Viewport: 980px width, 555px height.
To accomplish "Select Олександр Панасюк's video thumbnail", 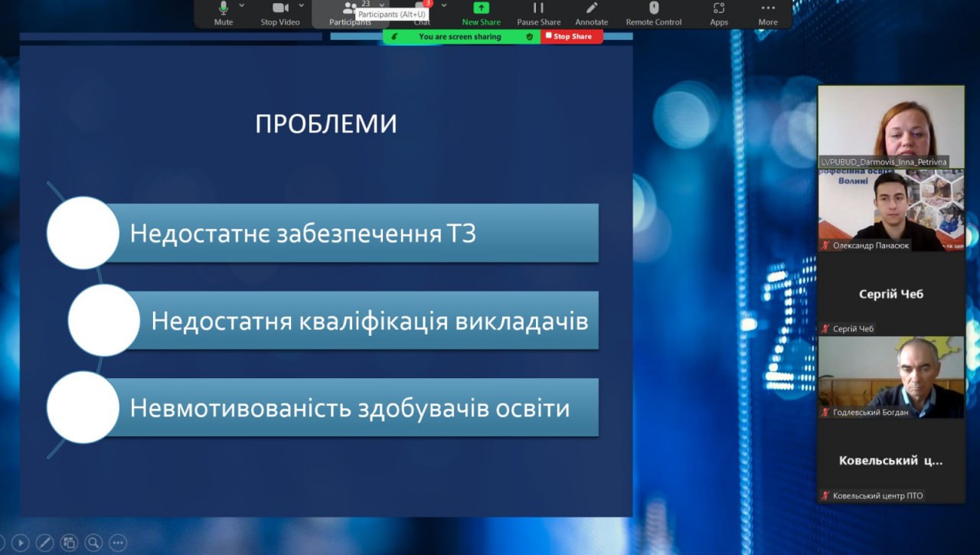I will pyautogui.click(x=891, y=211).
